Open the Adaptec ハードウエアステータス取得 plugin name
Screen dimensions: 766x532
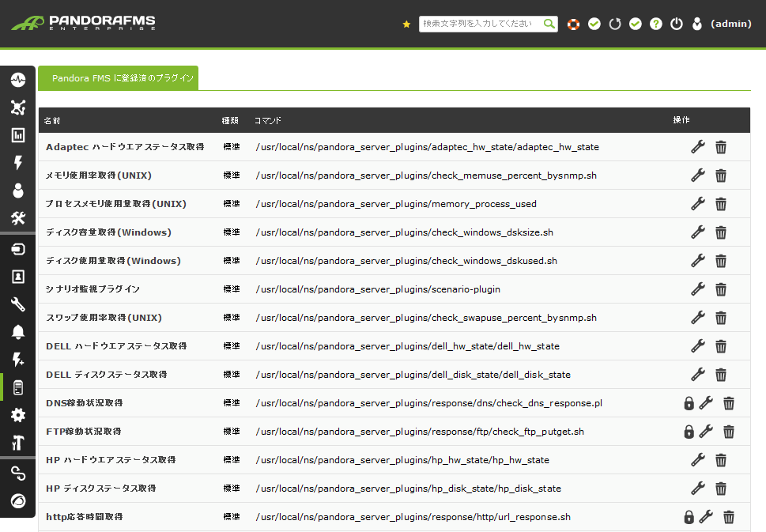tap(125, 146)
